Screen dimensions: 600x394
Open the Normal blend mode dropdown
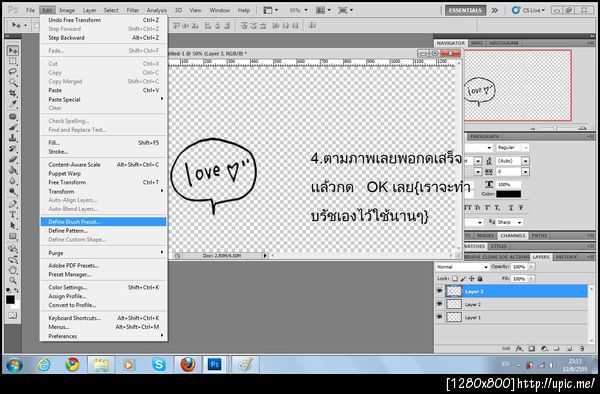click(x=462, y=267)
